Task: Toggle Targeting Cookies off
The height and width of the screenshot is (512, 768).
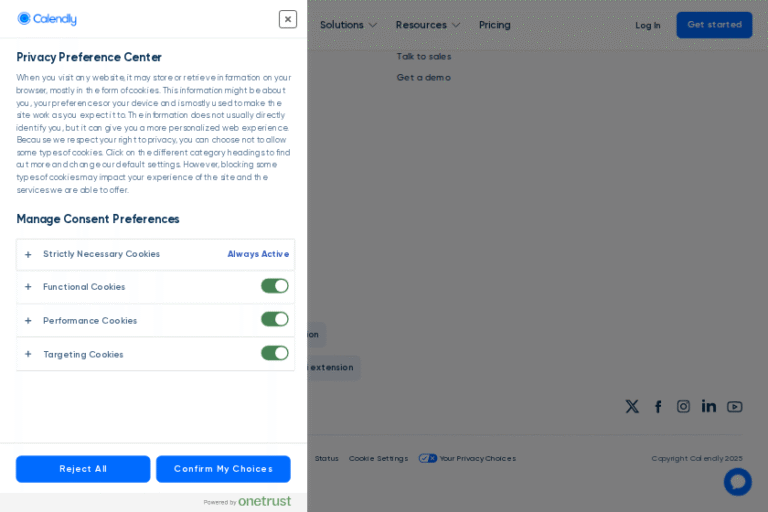Action: (274, 353)
